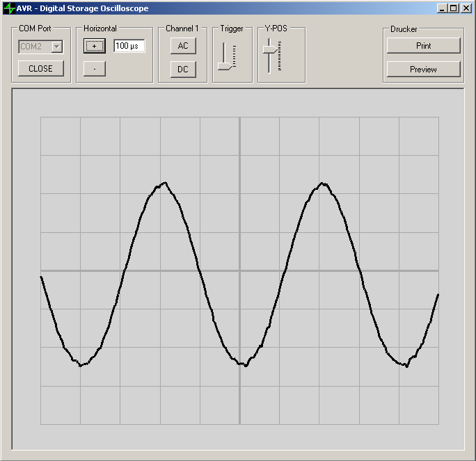Click the Trigger group label

coord(232,29)
